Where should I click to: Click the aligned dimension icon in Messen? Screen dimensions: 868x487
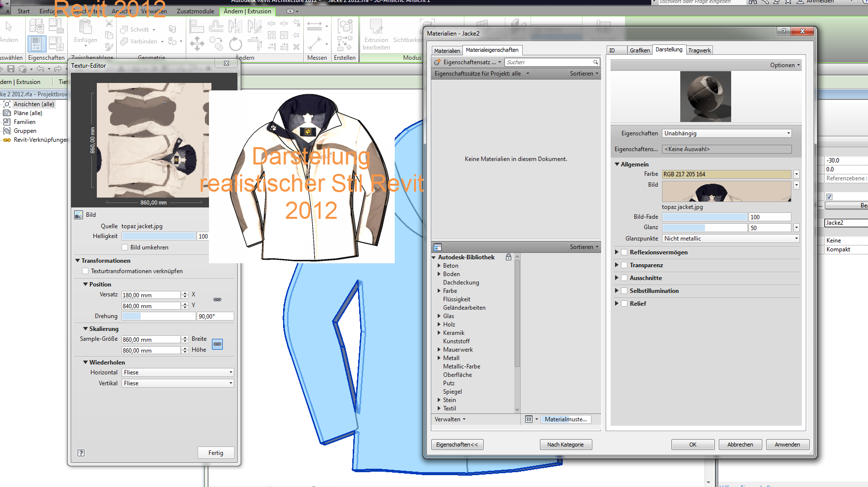(x=315, y=44)
